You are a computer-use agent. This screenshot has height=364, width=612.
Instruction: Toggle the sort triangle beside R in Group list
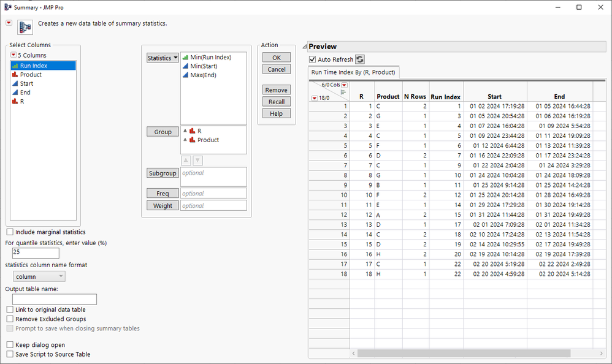coord(185,131)
